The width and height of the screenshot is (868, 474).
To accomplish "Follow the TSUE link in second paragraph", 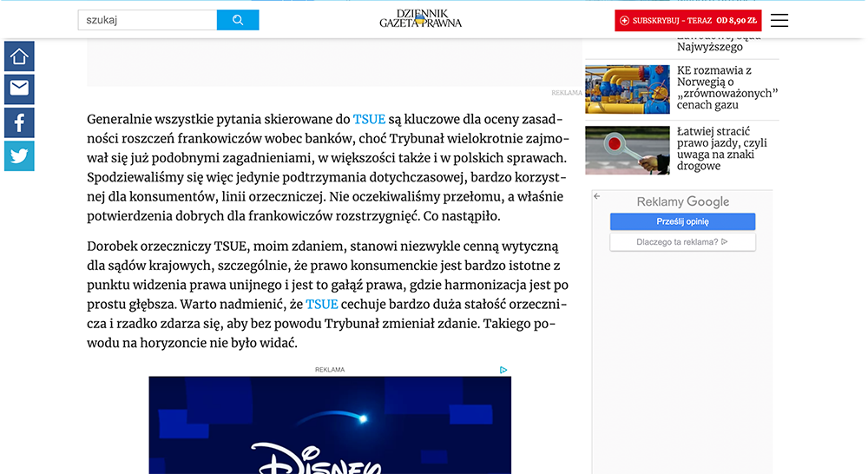I will [x=321, y=304].
